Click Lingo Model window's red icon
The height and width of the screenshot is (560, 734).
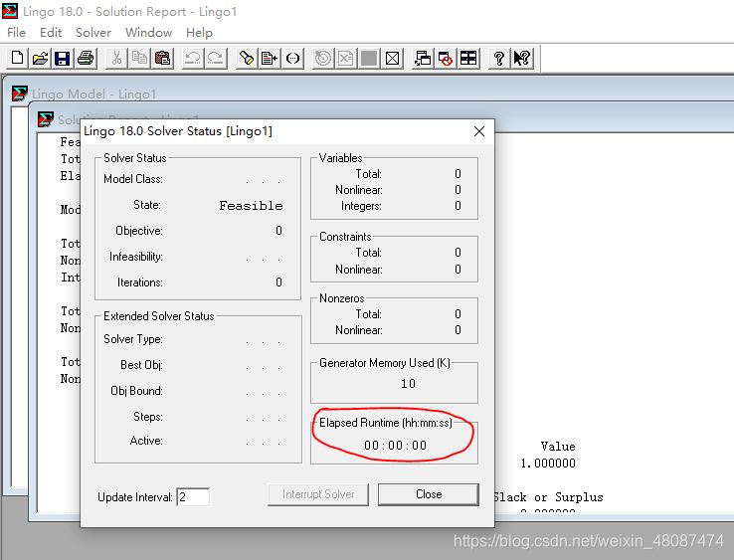(x=20, y=93)
